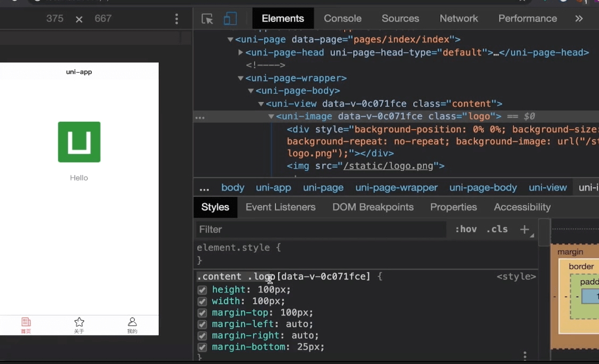Click the margin label in box model
This screenshot has height=364, width=599.
click(x=570, y=252)
